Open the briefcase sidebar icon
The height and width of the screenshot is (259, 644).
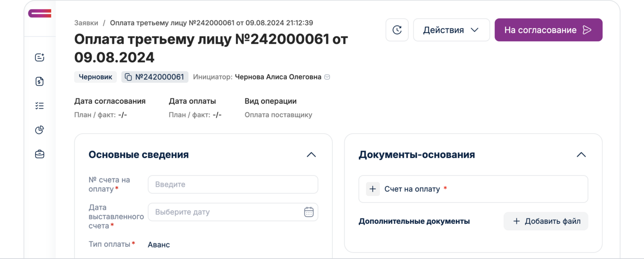tap(39, 154)
